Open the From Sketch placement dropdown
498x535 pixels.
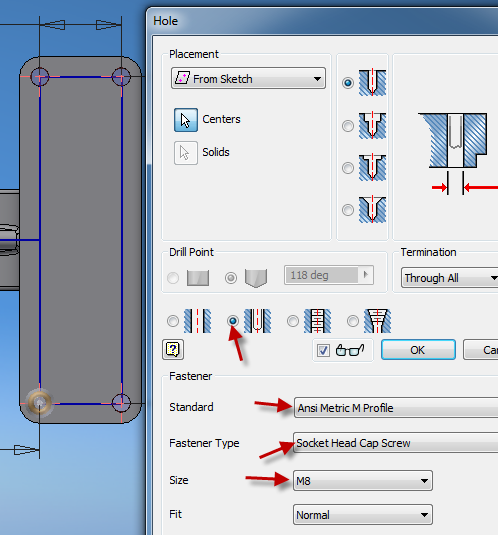point(248,78)
